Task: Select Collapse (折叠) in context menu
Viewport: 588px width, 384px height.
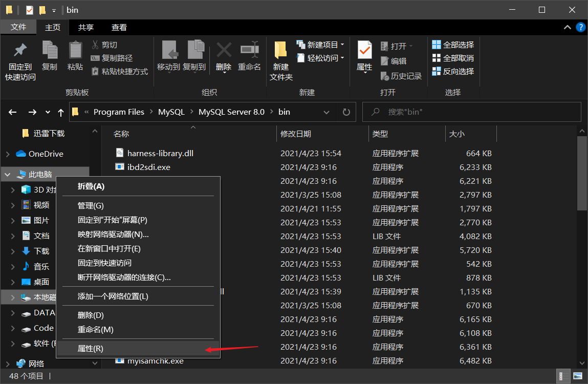Action: point(138,186)
